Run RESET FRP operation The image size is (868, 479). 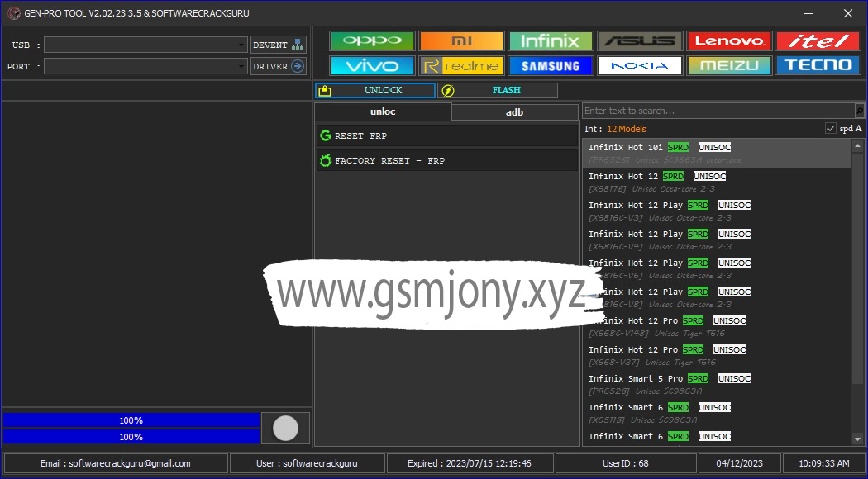[446, 135]
